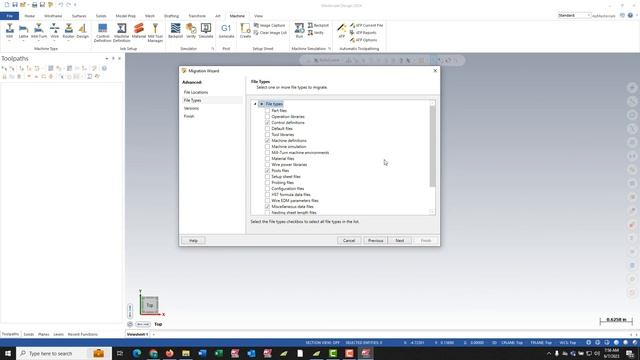The height and width of the screenshot is (360, 640).
Task: Click the Undo icon in quick access toolbar
Action: (x=60, y=4)
